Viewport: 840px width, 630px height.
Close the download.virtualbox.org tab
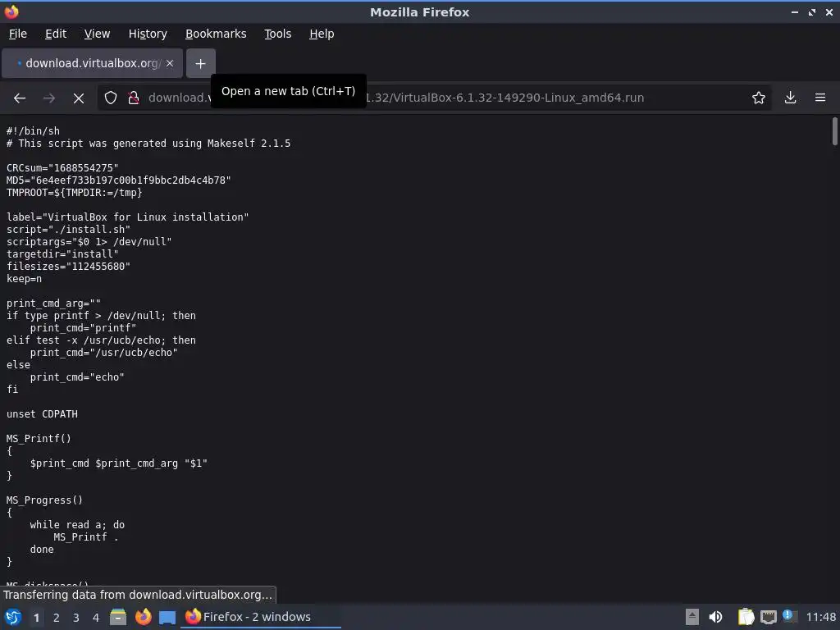pyautogui.click(x=170, y=63)
